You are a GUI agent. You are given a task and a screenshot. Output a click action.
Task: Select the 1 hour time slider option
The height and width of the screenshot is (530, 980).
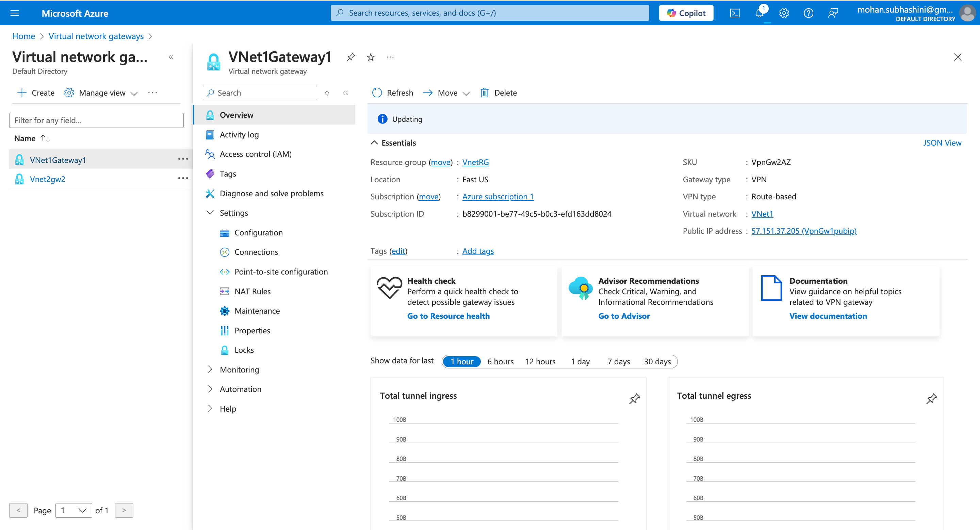[461, 361]
